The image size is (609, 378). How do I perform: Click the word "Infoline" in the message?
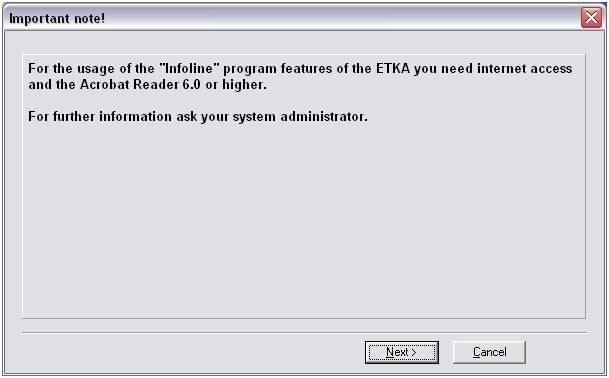pos(190,69)
